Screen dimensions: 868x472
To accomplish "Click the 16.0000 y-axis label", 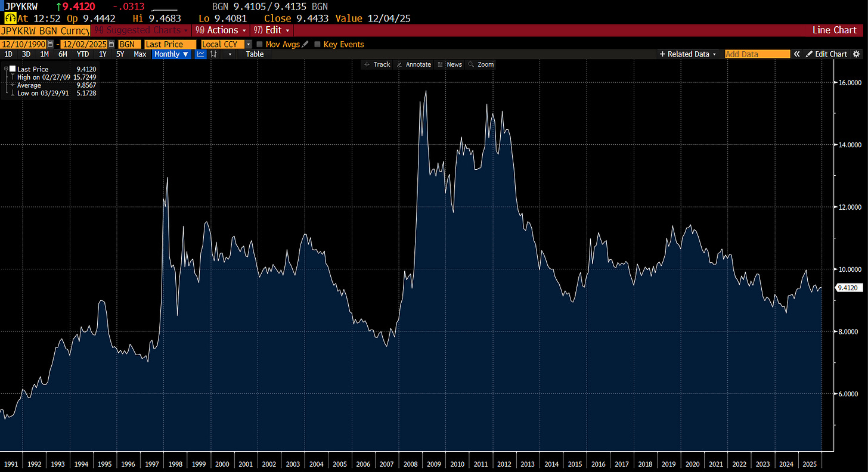I will pos(849,82).
